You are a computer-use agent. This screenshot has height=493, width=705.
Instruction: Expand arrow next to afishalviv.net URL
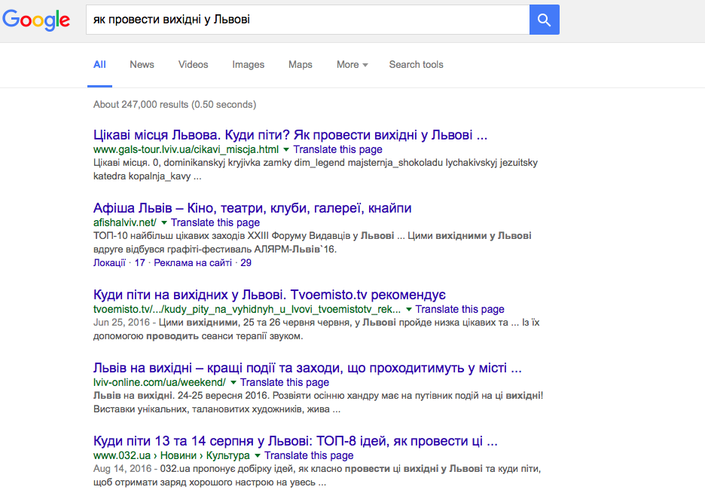click(164, 223)
